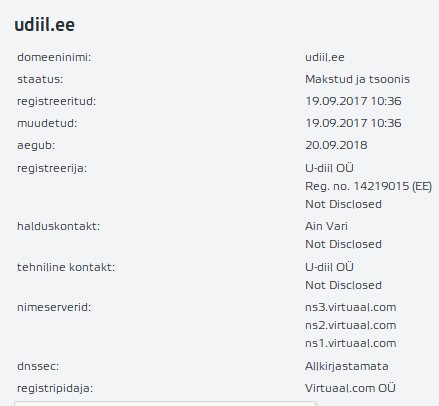
Task: Click the staatus label
Action: [x=40, y=79]
